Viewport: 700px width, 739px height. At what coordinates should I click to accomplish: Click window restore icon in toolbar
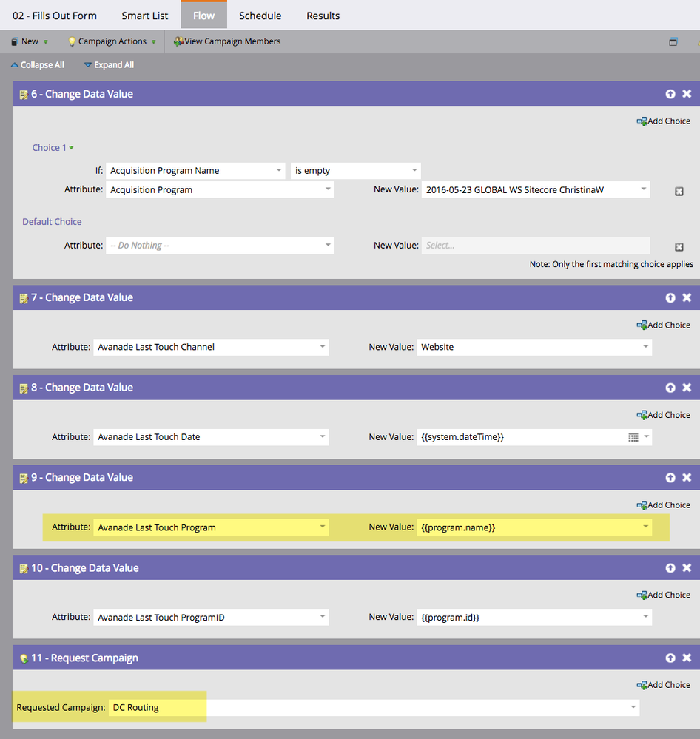click(x=673, y=42)
